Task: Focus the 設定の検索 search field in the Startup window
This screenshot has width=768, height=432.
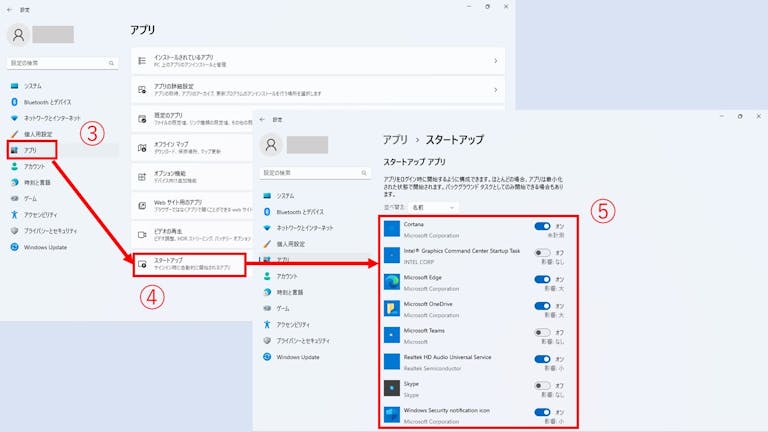Action: click(315, 173)
